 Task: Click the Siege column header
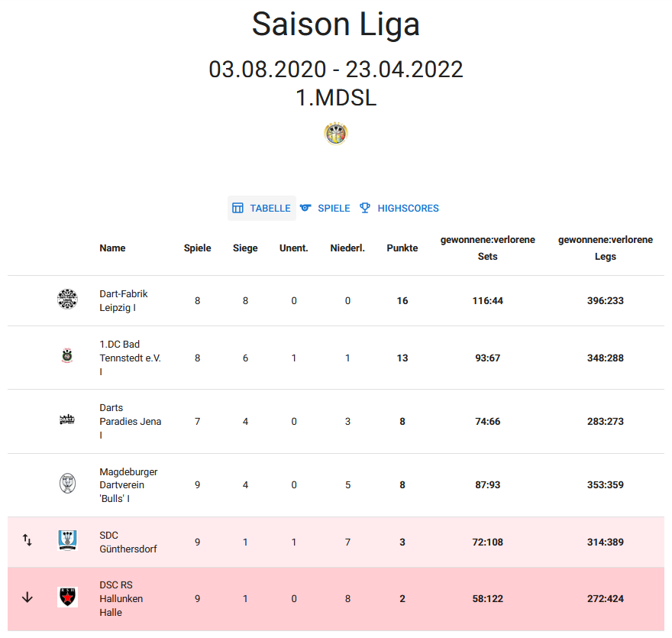(245, 248)
